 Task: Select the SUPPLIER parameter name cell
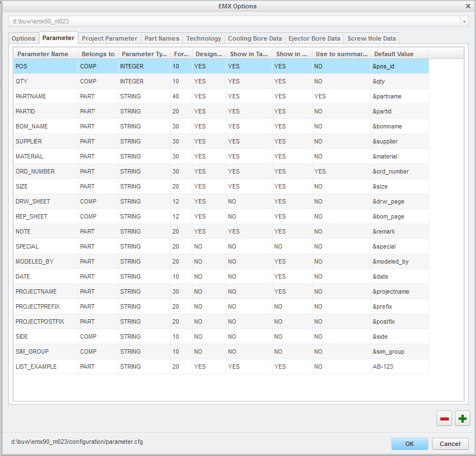[46, 141]
